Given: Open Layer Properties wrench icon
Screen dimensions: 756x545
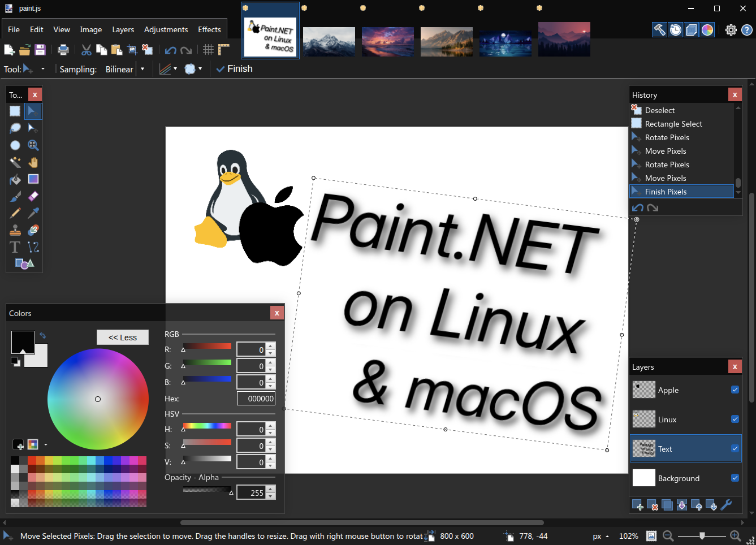Looking at the screenshot, I should click(727, 505).
